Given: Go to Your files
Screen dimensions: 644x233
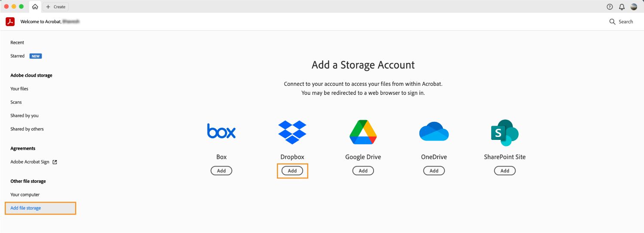Looking at the screenshot, I should 19,89.
